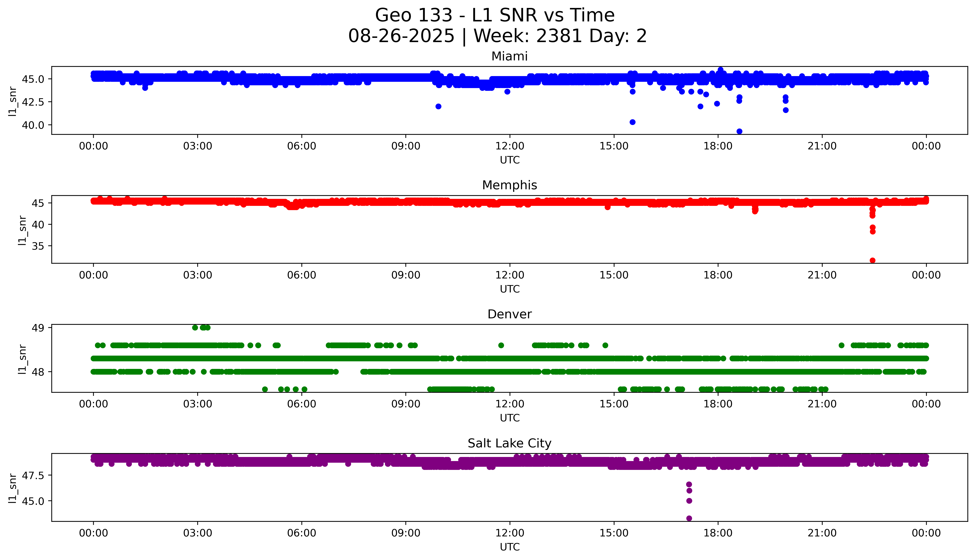Click the blue outlier near 10:00 in Miami plot
Viewport: 975px width, 560px height.
pyautogui.click(x=438, y=107)
